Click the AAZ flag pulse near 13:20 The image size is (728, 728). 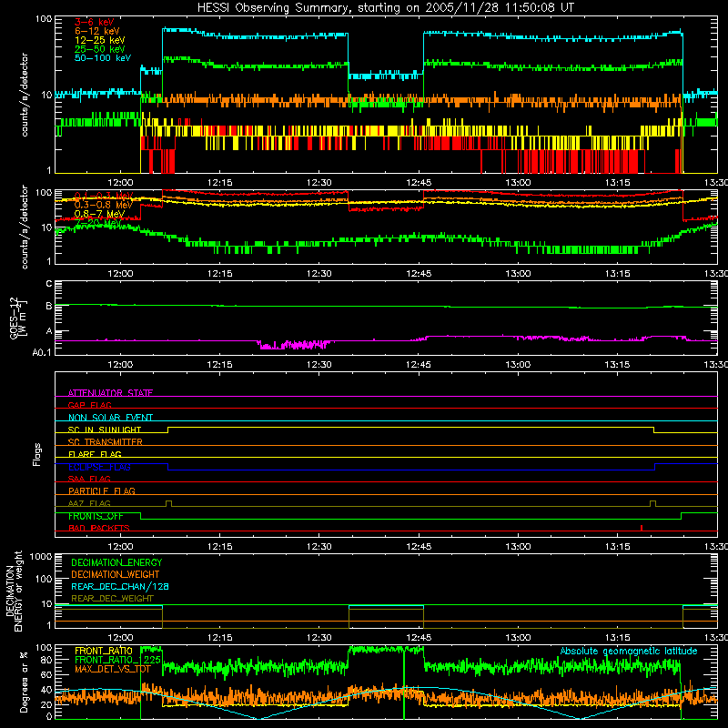(652, 503)
